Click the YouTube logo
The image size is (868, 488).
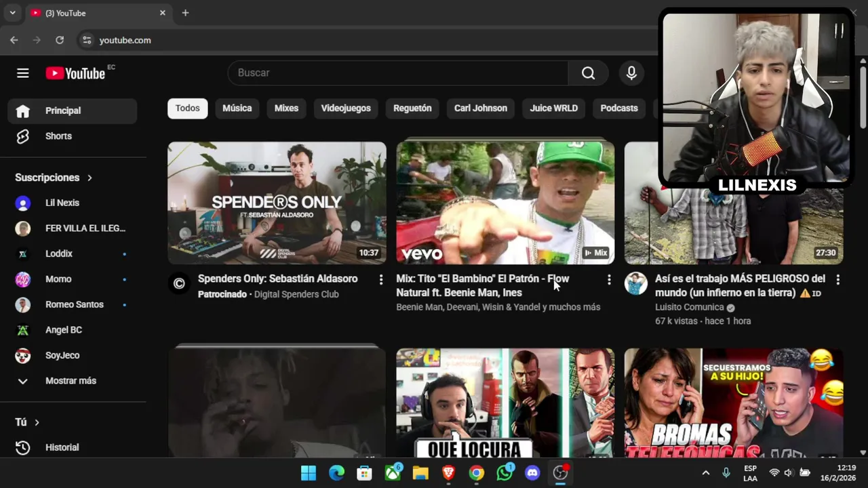[x=75, y=73]
